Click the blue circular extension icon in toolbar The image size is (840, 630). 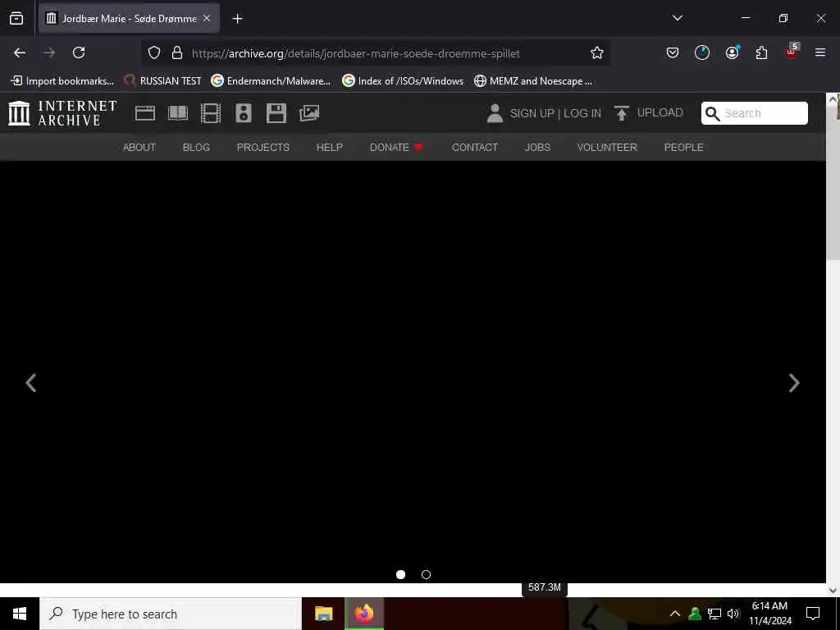point(702,52)
